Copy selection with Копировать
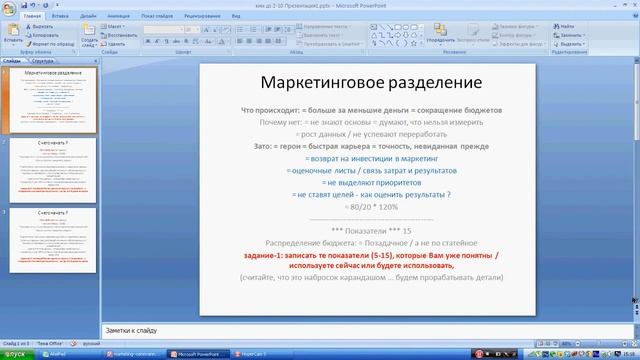The height and width of the screenshot is (360, 640). click(x=42, y=35)
